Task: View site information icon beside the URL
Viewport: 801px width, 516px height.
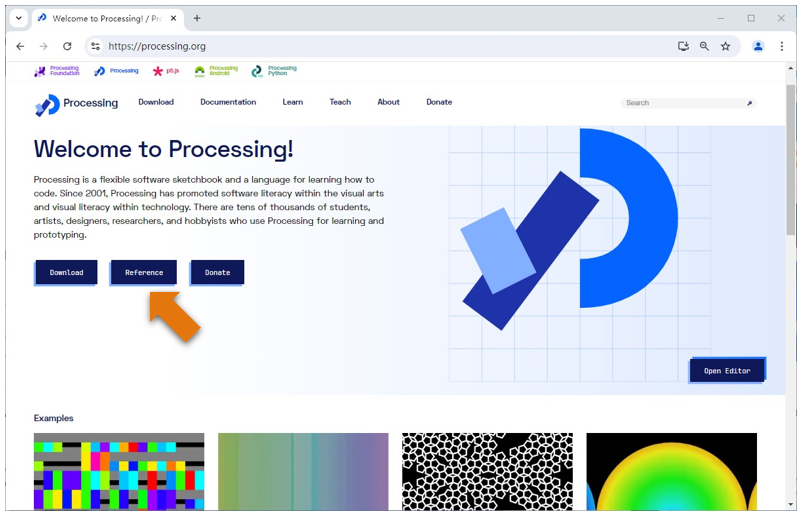Action: (96, 46)
